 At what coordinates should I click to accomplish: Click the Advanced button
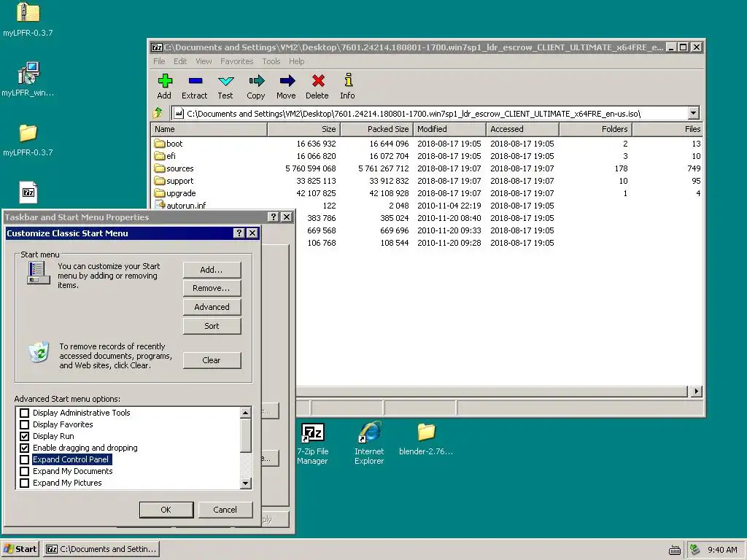point(212,307)
